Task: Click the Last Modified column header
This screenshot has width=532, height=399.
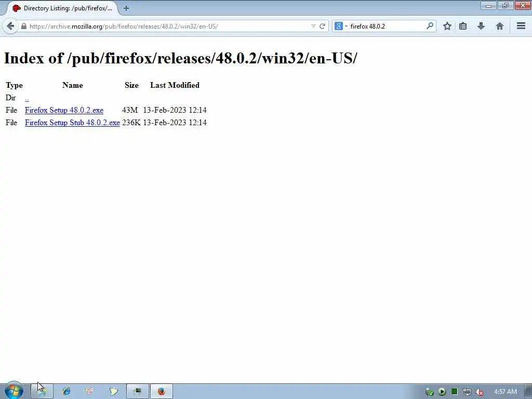Action: pyautogui.click(x=175, y=85)
